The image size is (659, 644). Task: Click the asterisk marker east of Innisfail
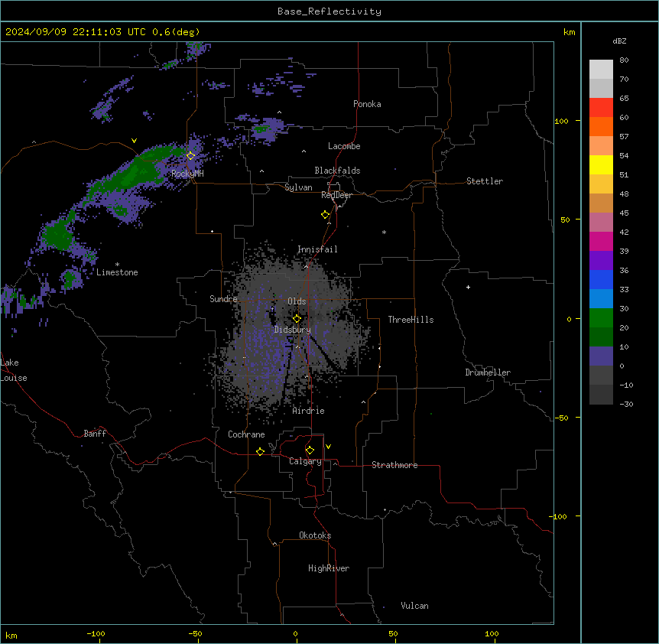click(x=384, y=232)
